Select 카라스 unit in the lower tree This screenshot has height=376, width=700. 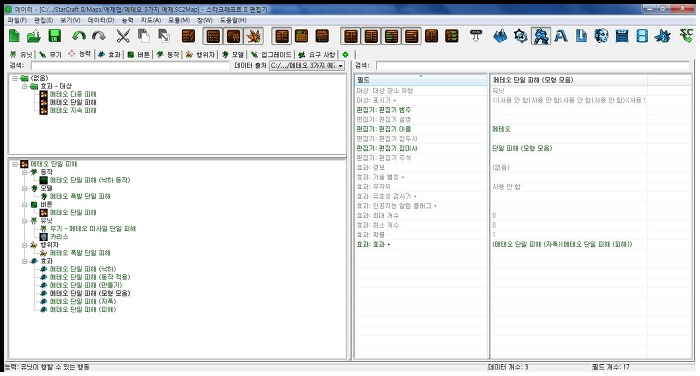click(59, 237)
